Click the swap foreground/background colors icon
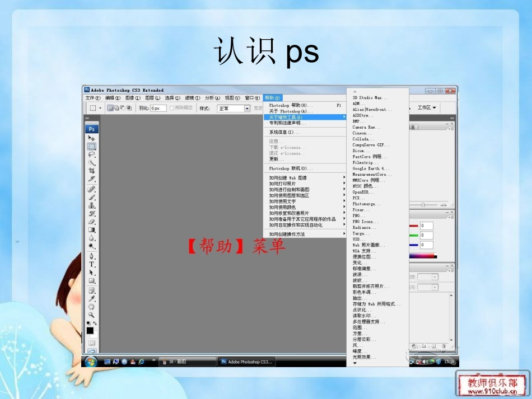532x399 pixels. click(x=95, y=323)
